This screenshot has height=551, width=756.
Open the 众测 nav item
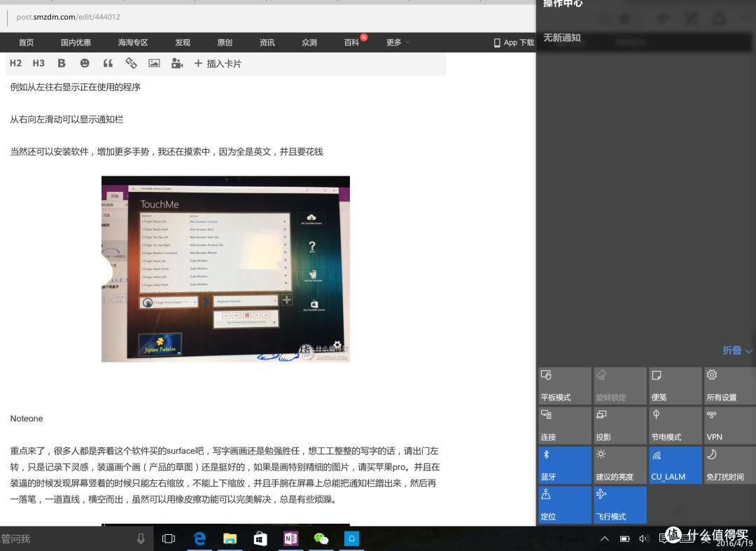click(x=309, y=43)
